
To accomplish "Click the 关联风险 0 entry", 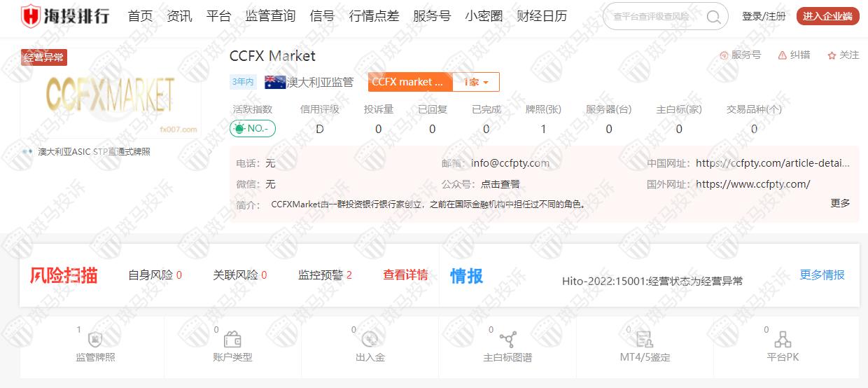I will pos(240,275).
